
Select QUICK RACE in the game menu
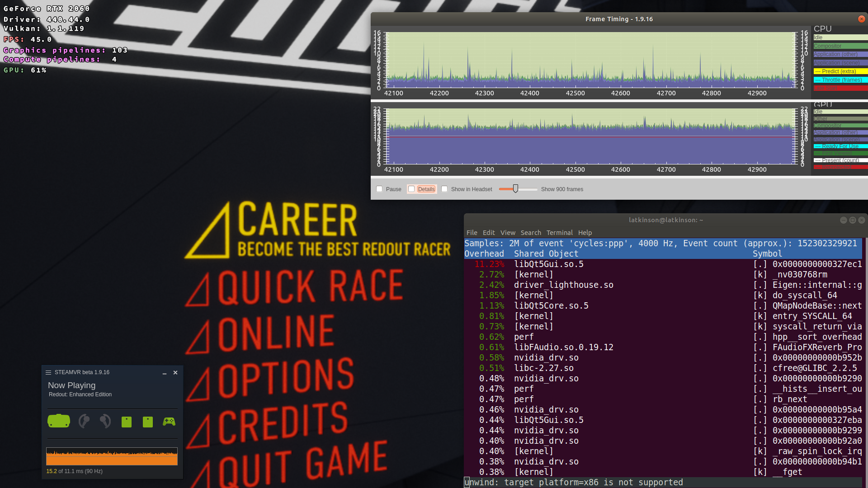click(294, 288)
